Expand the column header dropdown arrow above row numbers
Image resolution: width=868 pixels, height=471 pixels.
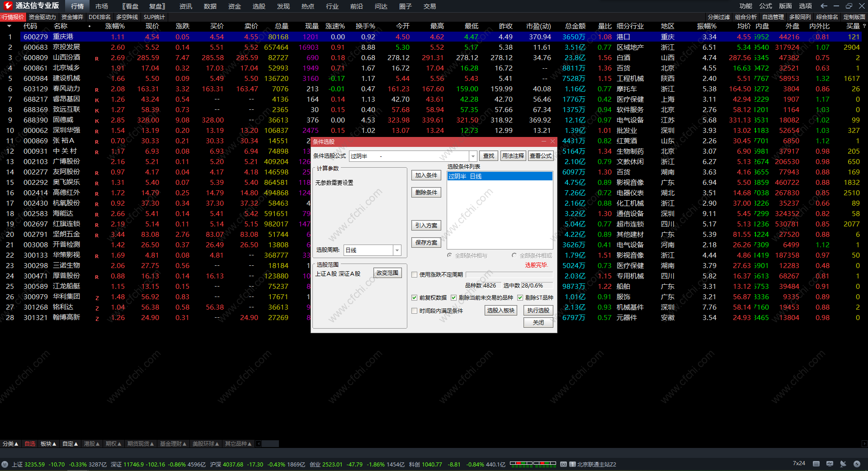coord(9,26)
